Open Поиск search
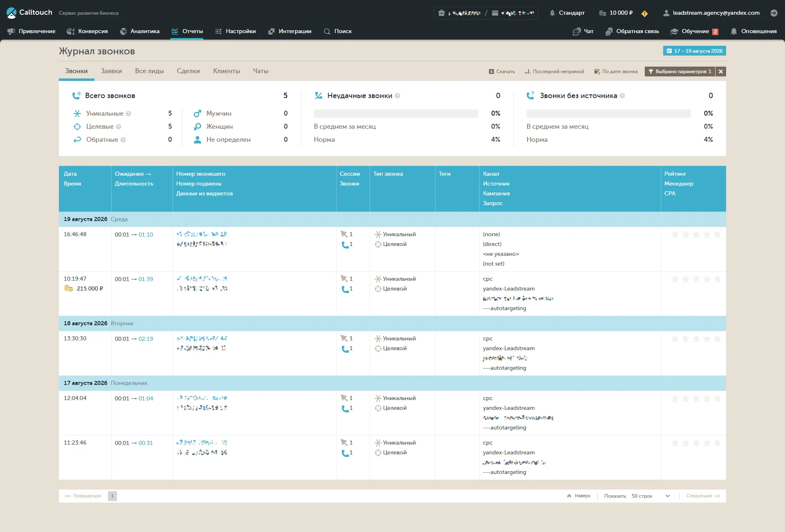Image resolution: width=785 pixels, height=532 pixels. (338, 31)
